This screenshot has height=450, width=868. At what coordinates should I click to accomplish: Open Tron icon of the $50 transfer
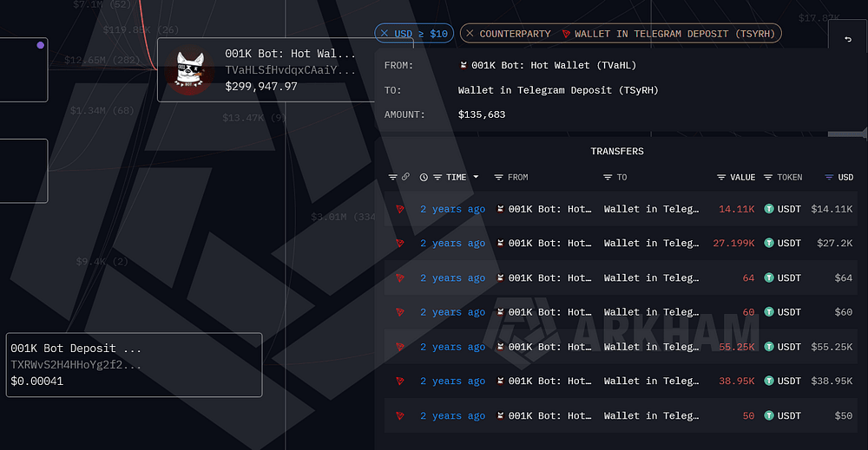(399, 415)
